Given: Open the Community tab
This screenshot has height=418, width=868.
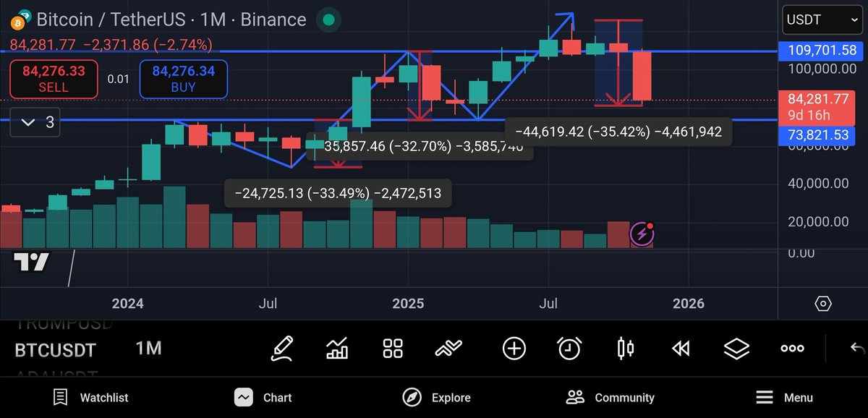Looking at the screenshot, I should tap(610, 397).
